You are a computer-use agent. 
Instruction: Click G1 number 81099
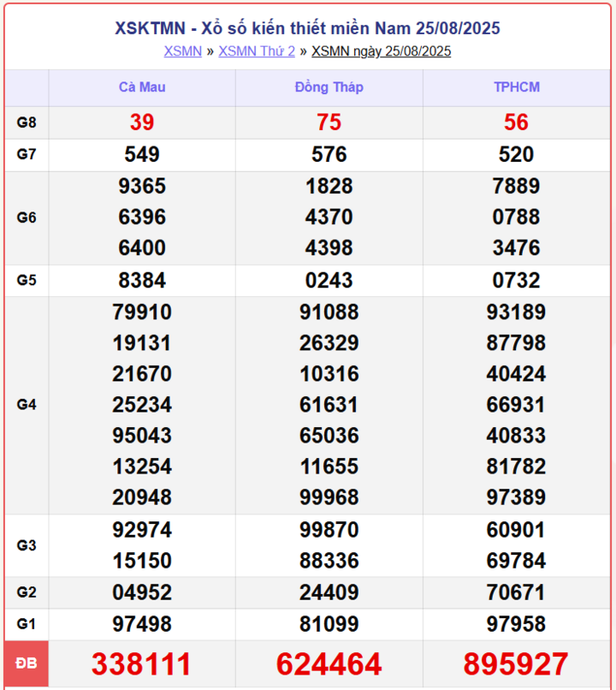329,624
